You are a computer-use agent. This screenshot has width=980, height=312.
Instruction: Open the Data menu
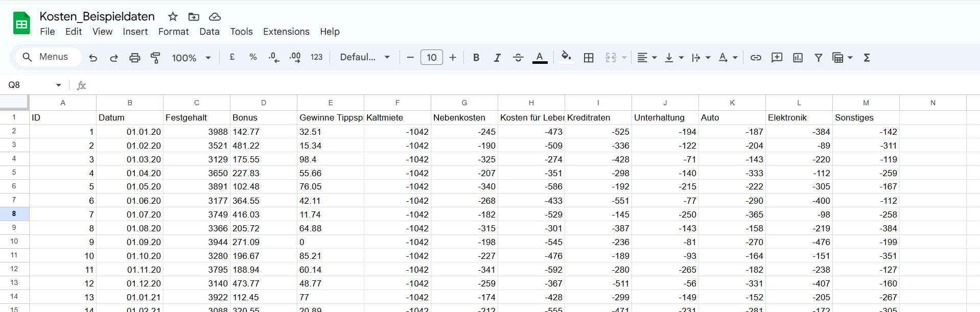(x=209, y=32)
